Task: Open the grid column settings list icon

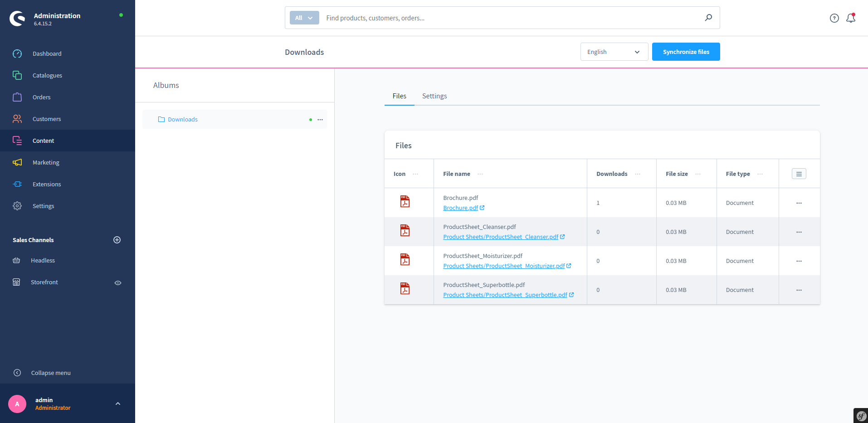Action: click(x=799, y=174)
